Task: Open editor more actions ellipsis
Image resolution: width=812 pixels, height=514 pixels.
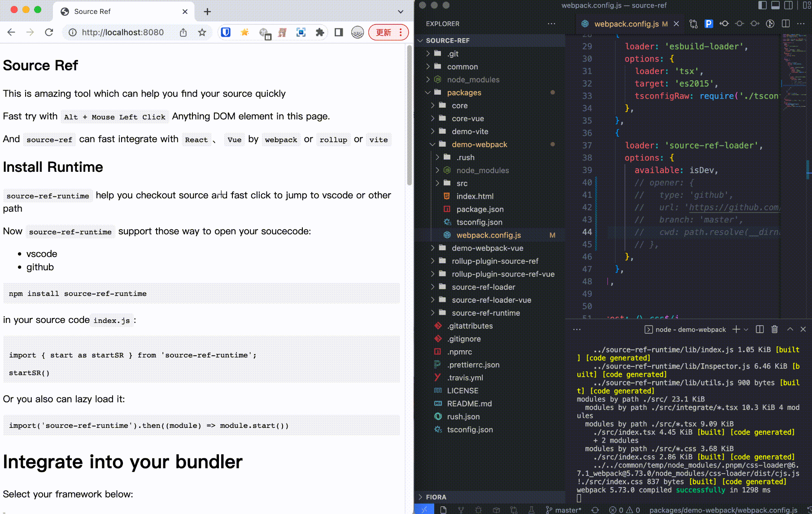Action: coord(801,24)
